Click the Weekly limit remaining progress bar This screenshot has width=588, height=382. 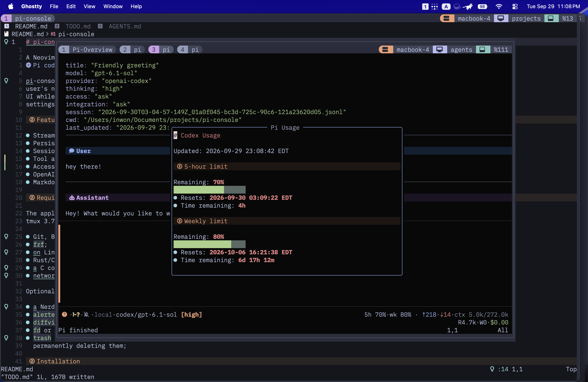pyautogui.click(x=210, y=244)
